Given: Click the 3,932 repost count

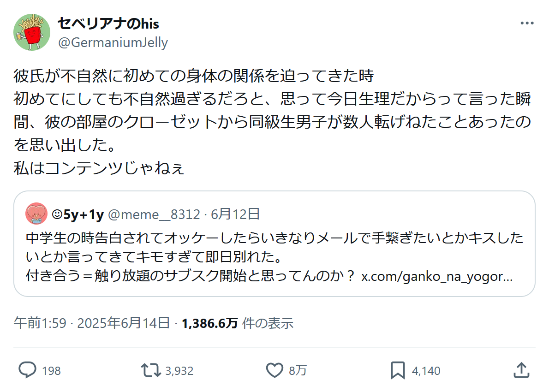Looking at the screenshot, I should pyautogui.click(x=179, y=371).
